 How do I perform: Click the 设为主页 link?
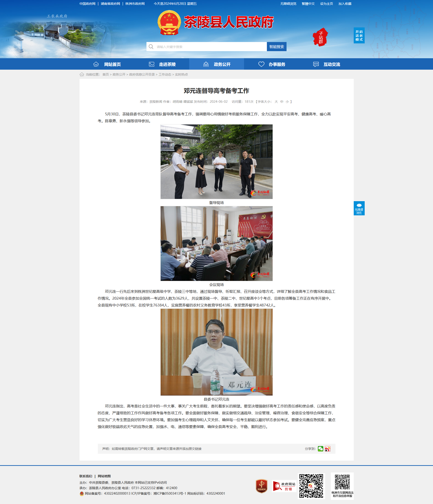(x=326, y=4)
